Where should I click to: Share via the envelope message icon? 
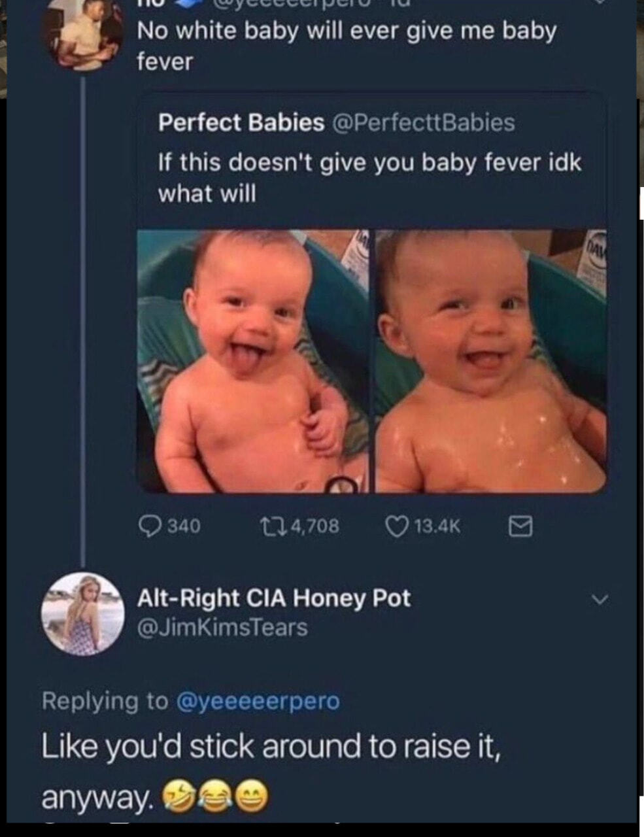tap(521, 526)
